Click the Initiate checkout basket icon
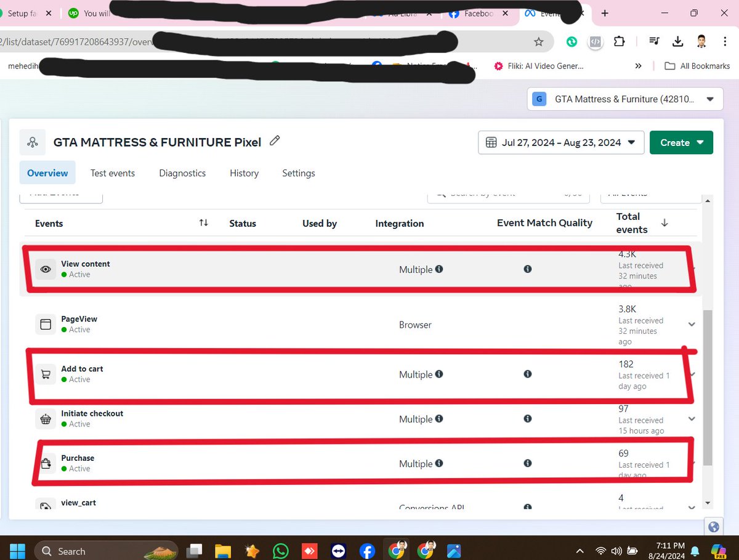 point(46,419)
